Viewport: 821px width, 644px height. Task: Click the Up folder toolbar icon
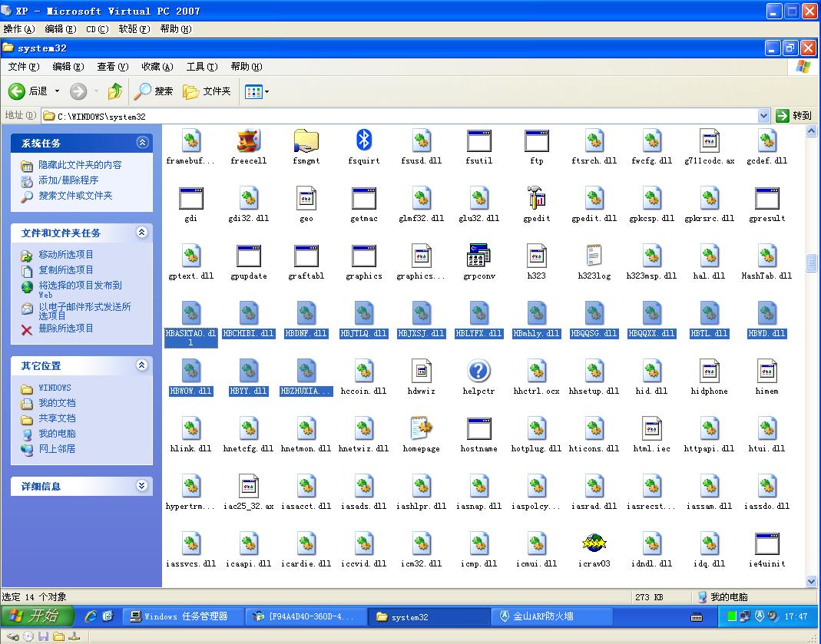point(115,91)
